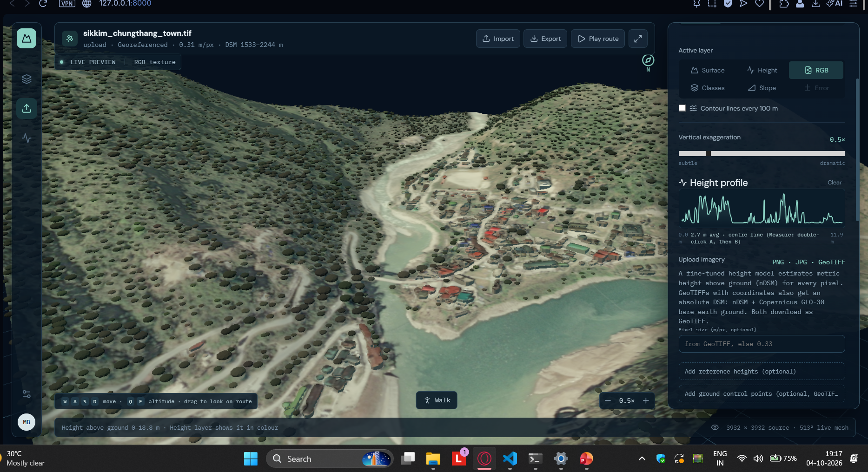Open Windows Start menu
The height and width of the screenshot is (472, 868).
[251, 459]
